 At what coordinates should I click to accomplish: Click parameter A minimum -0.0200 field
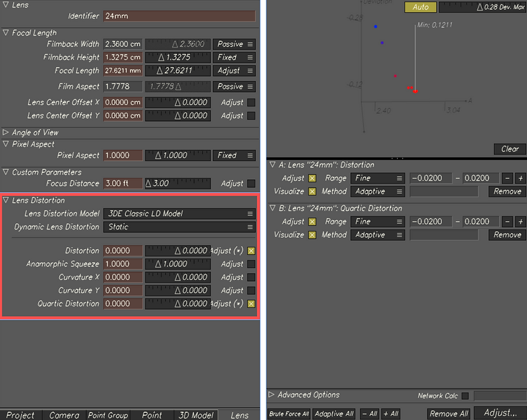pyautogui.click(x=431, y=178)
